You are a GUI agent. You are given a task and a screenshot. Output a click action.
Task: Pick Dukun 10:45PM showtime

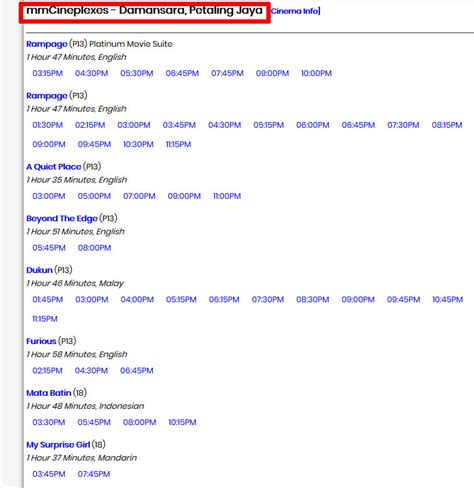click(448, 299)
